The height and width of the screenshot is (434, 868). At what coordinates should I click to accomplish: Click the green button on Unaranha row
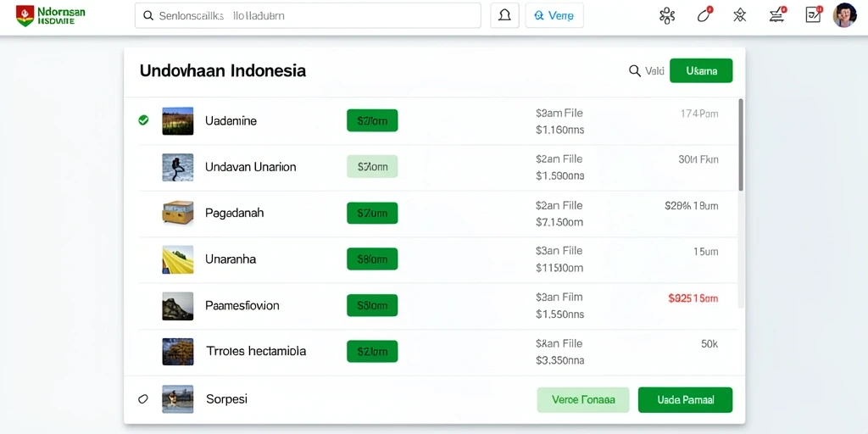point(372,259)
